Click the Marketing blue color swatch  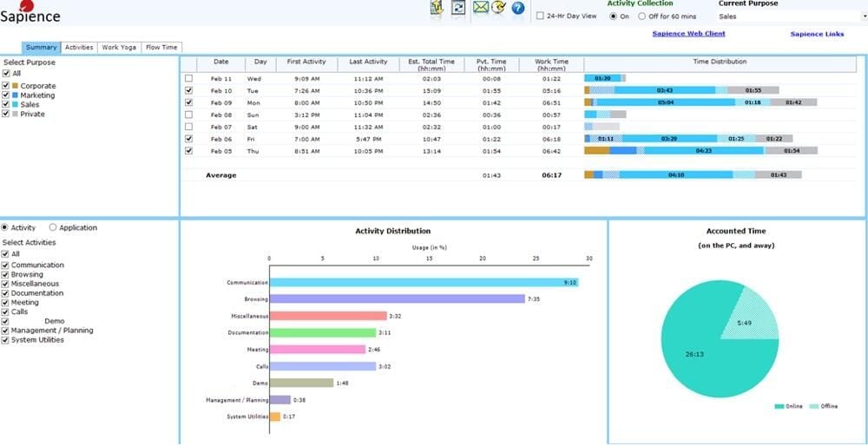pyautogui.click(x=15, y=95)
